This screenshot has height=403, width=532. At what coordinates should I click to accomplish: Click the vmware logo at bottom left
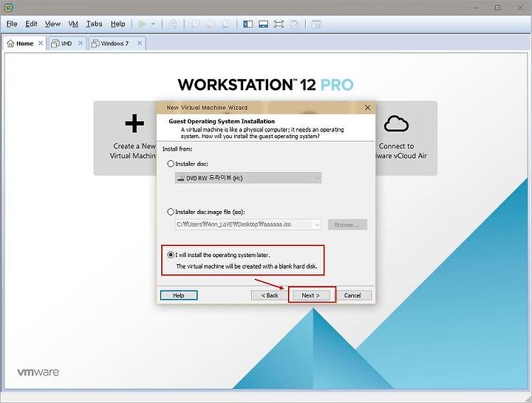(x=38, y=372)
